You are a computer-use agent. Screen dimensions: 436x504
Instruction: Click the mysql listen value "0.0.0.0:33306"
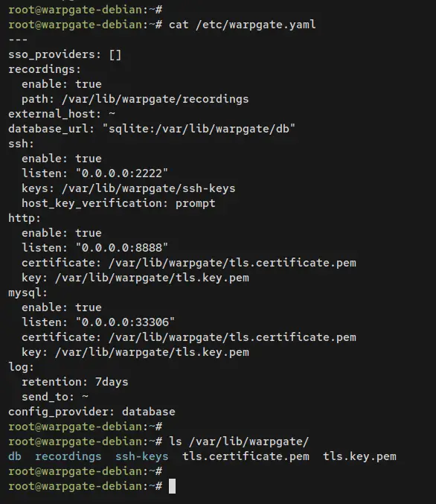125,322
